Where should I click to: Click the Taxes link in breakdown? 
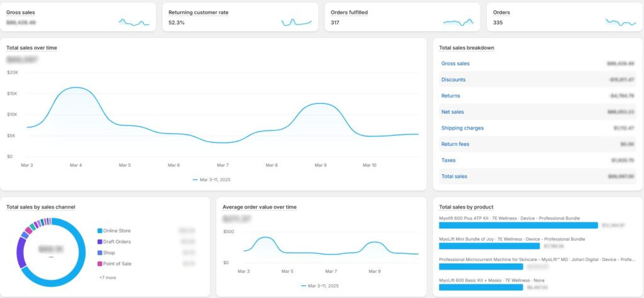[x=448, y=160]
